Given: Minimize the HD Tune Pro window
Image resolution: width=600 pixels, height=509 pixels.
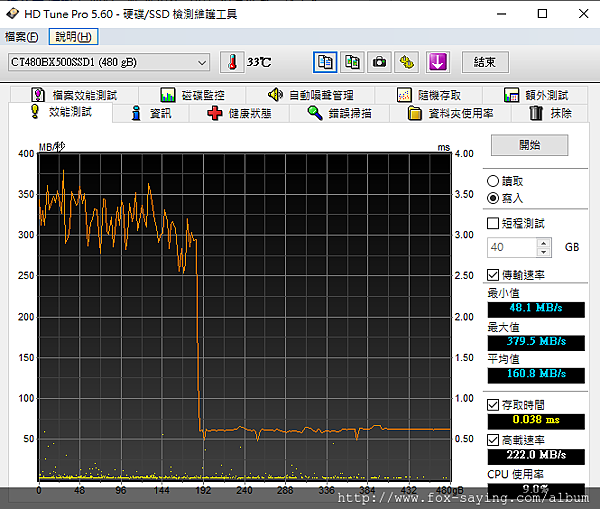Looking at the screenshot, I should pos(501,14).
